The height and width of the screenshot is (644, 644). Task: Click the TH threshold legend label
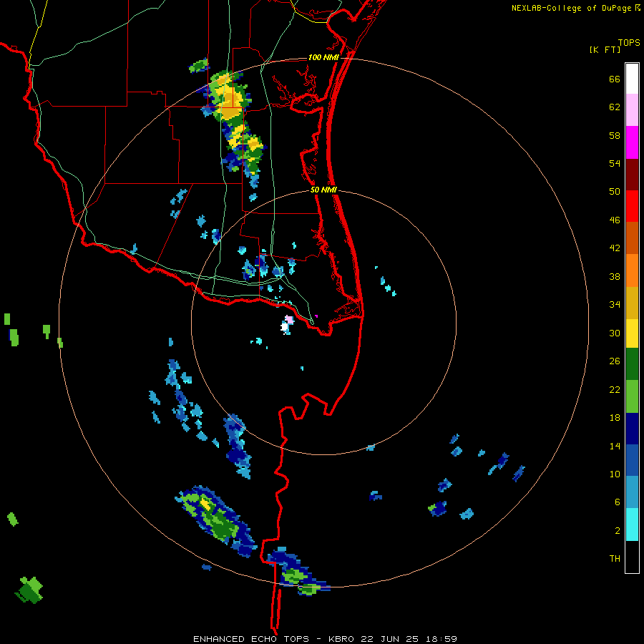click(615, 558)
